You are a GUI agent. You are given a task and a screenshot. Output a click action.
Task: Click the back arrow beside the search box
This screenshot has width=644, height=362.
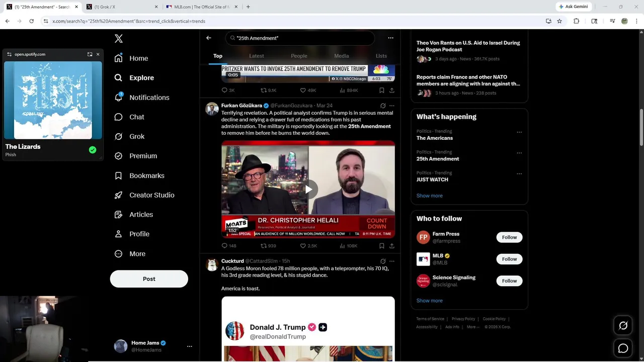209,38
